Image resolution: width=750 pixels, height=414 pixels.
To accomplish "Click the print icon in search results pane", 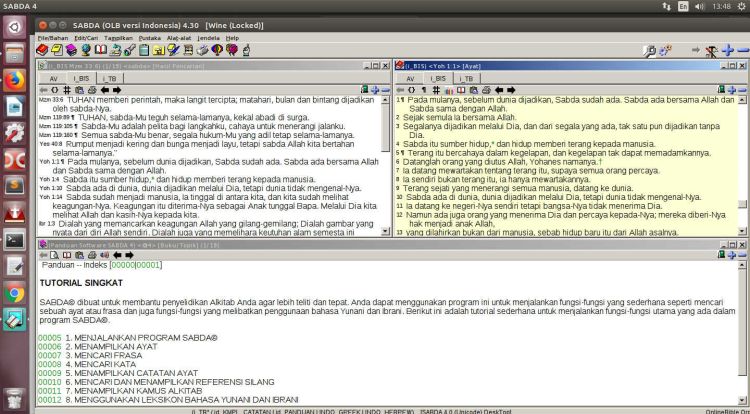I will [x=92, y=90].
